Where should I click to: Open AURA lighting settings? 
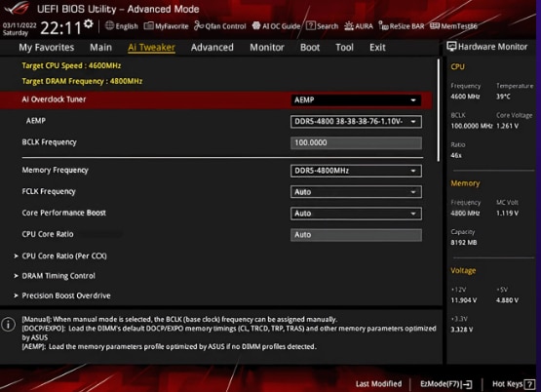coord(359,26)
